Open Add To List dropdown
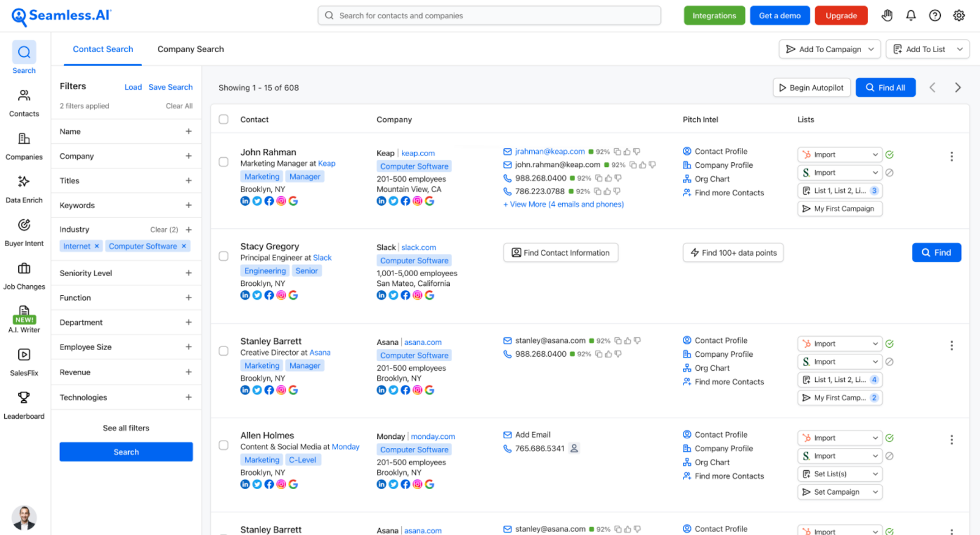Screen dimensions: 980x535 coord(927,49)
